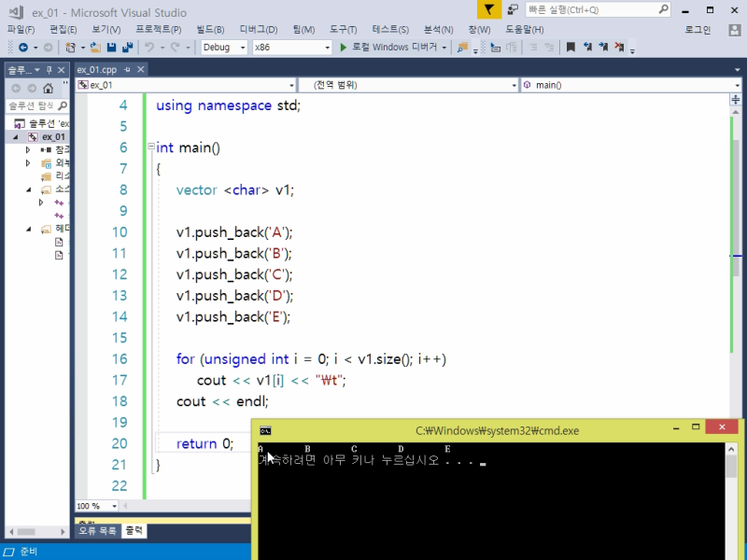Viewport: 747px width, 560px height.
Task: Toggle pin on ex_01.cpp tab
Action: point(127,69)
